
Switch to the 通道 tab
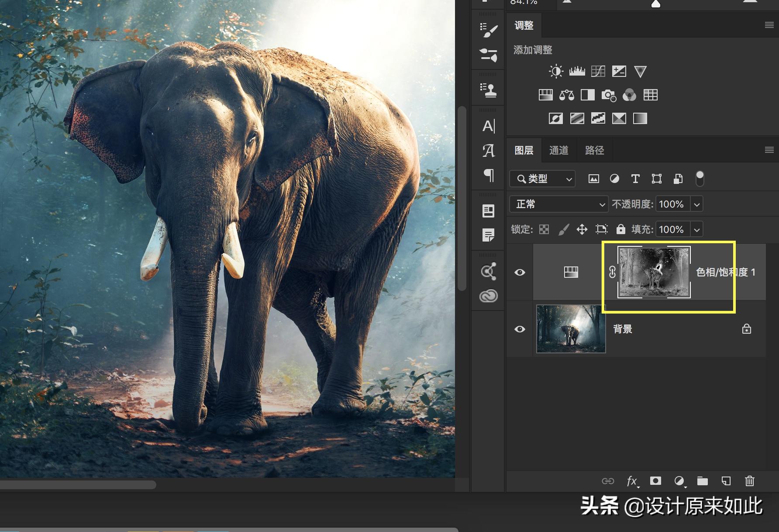[558, 150]
